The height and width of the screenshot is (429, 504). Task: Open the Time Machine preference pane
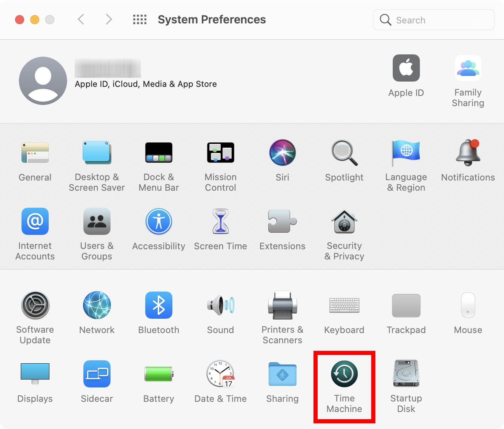344,374
